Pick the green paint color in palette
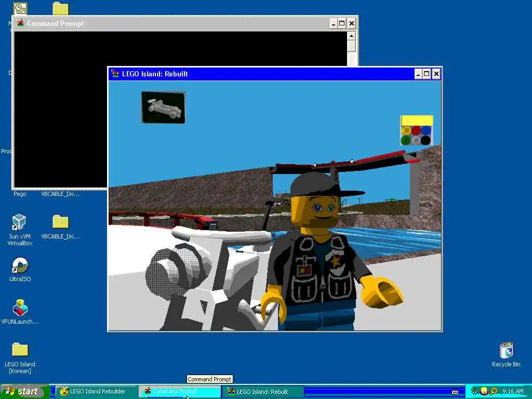The width and height of the screenshot is (532, 399). pyautogui.click(x=406, y=140)
